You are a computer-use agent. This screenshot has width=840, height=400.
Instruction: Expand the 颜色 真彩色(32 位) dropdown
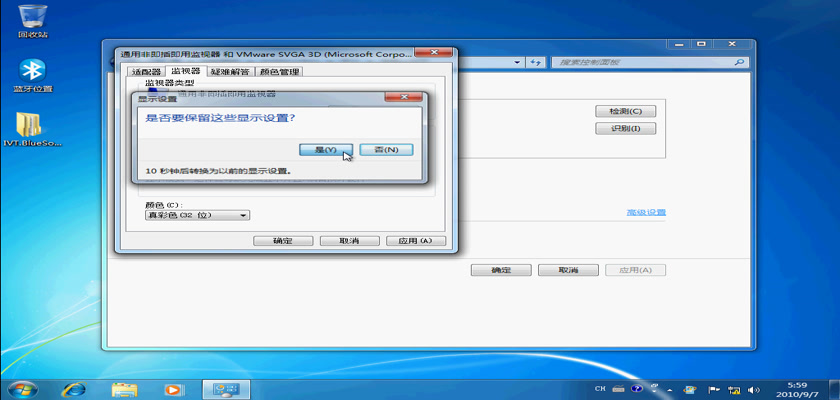coord(197,215)
